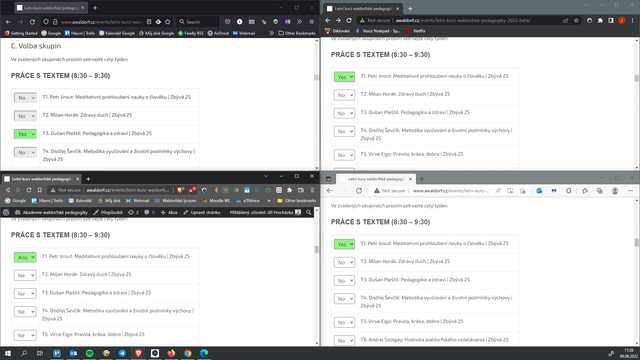Open a new tab in the Firefox window
Image resolution: width=640 pixels, height=360 pixels.
click(x=95, y=8)
